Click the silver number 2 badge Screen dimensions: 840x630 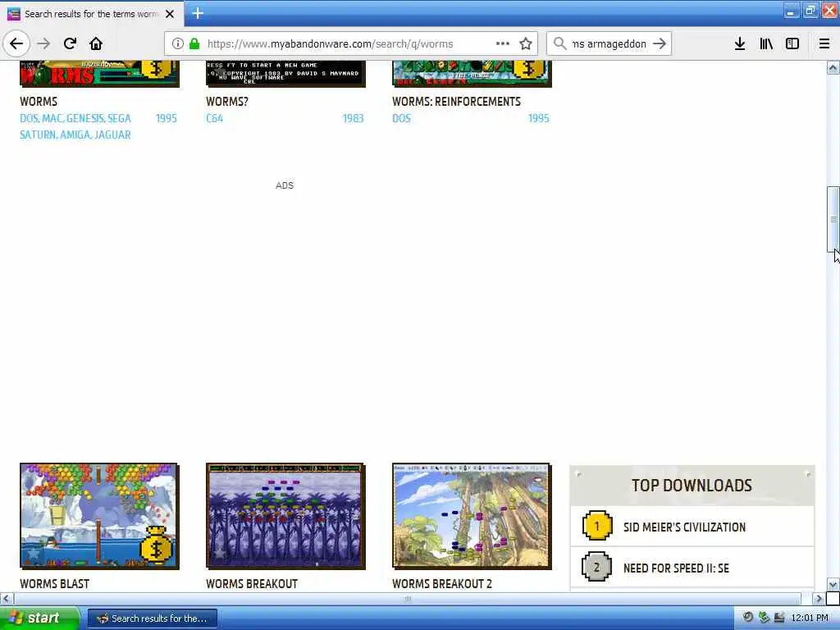pos(597,567)
